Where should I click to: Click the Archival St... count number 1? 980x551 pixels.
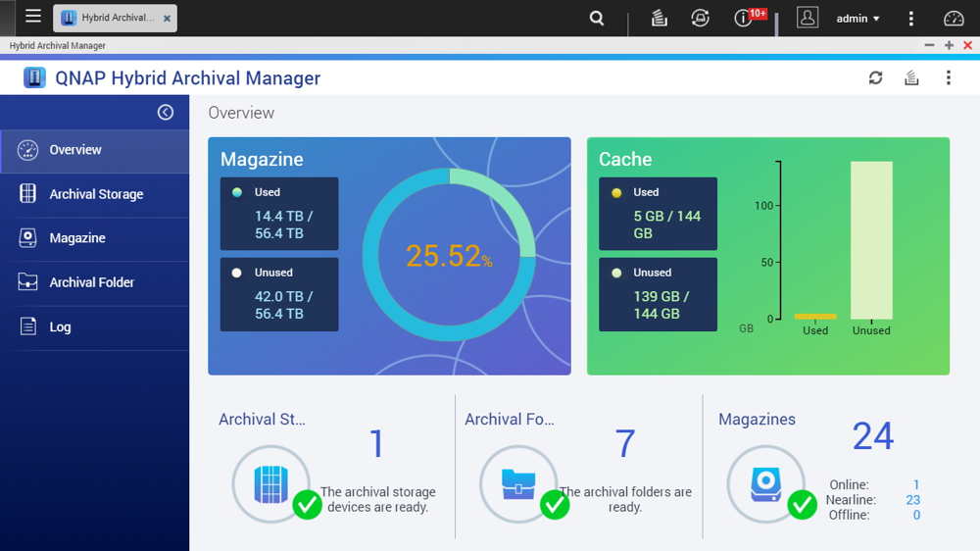(x=376, y=443)
